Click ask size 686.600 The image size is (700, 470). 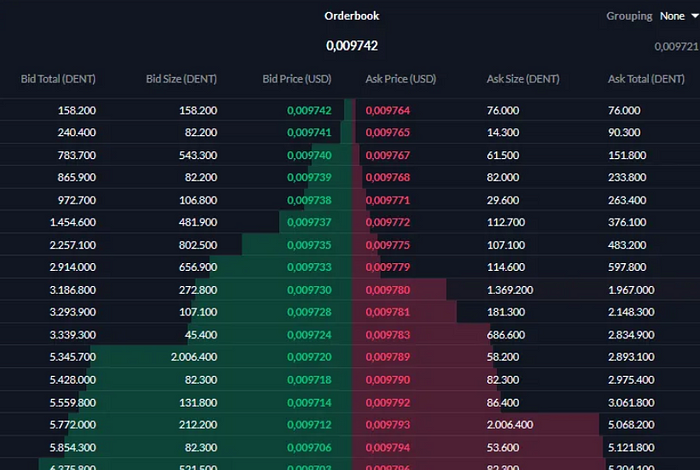tap(506, 335)
